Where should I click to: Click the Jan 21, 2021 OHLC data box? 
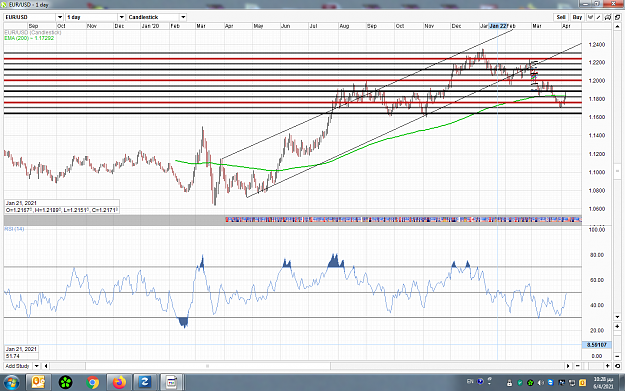[62, 206]
